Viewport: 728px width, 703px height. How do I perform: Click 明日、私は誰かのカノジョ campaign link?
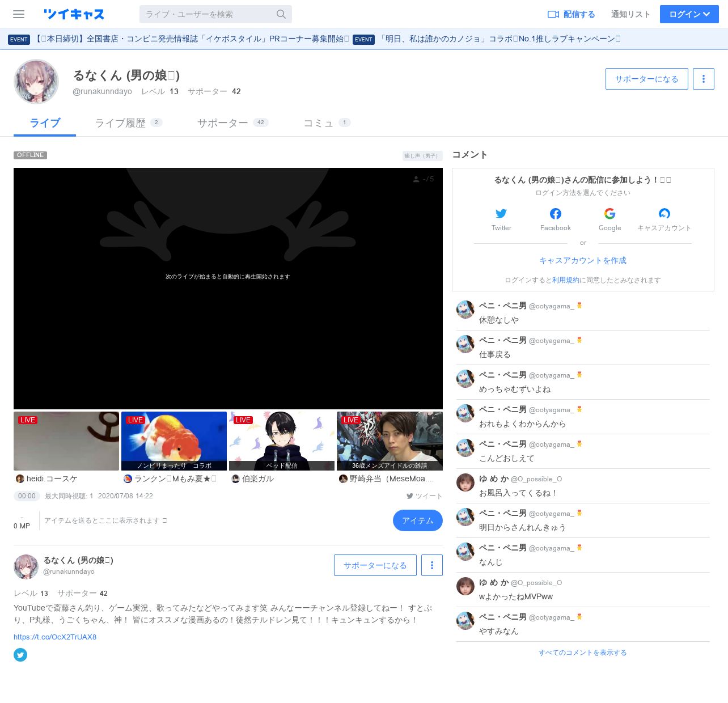coord(500,39)
